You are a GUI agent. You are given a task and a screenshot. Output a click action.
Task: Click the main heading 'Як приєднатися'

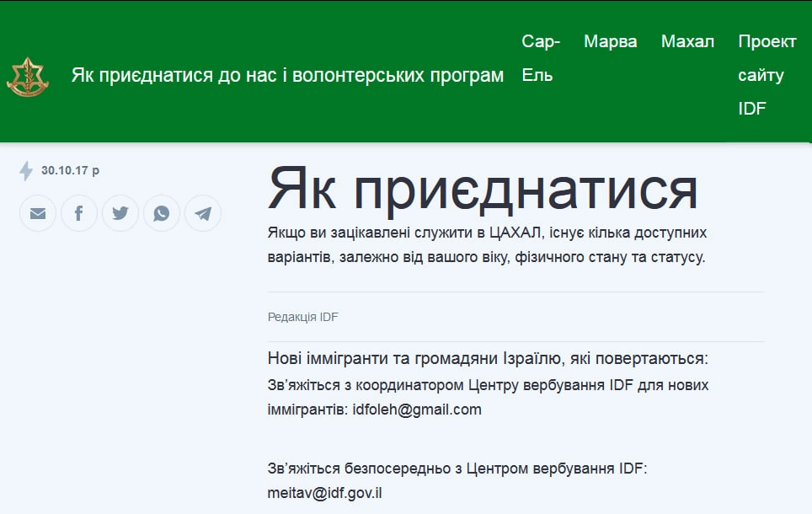coord(483,190)
